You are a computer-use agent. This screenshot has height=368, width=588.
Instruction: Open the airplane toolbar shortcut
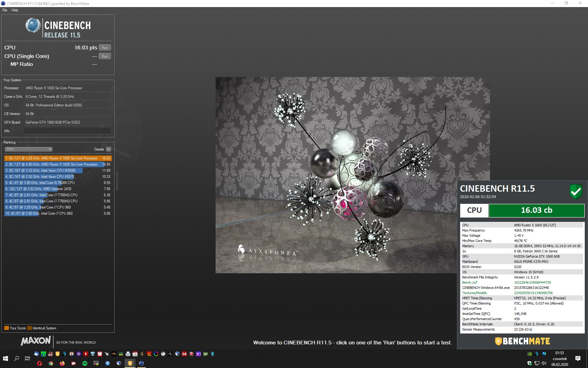107,354
